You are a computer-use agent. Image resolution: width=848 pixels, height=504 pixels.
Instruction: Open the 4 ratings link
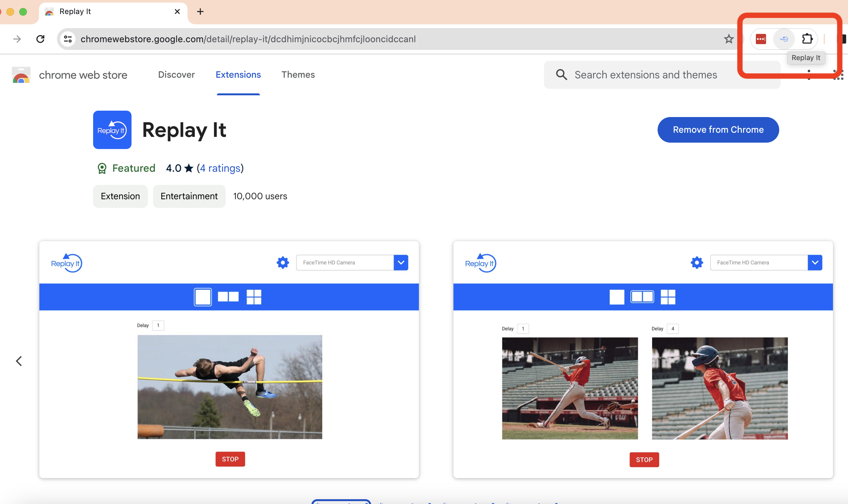pos(220,168)
